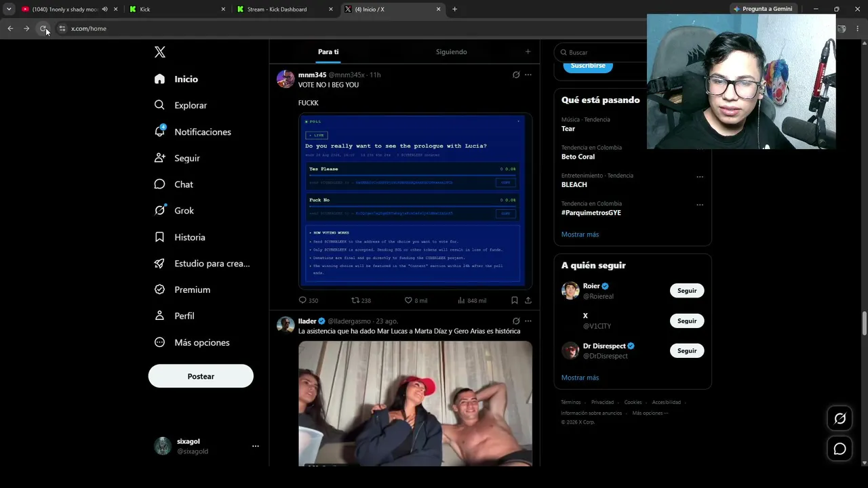This screenshot has width=868, height=488.
Task: Go to Inicio home in sidebar
Action: [x=176, y=79]
